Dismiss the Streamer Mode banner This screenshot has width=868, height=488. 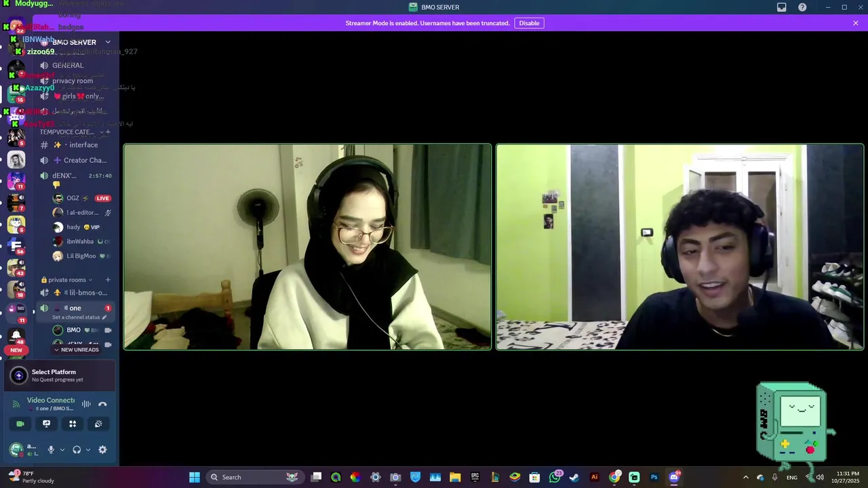click(856, 23)
